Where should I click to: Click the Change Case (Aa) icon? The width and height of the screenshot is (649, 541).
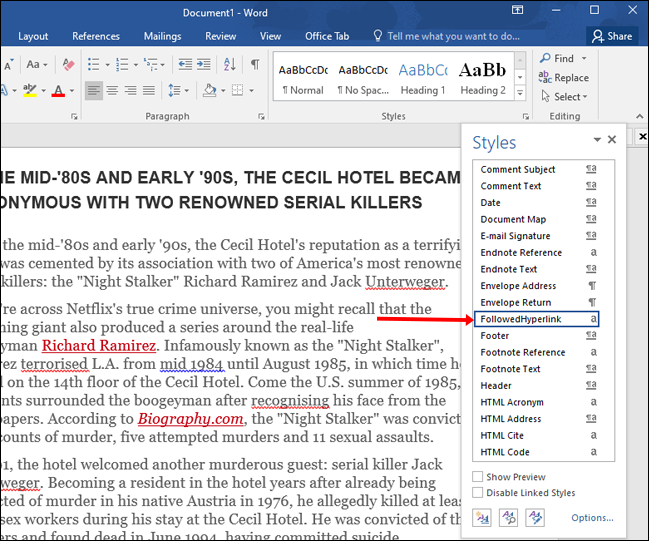pos(36,65)
